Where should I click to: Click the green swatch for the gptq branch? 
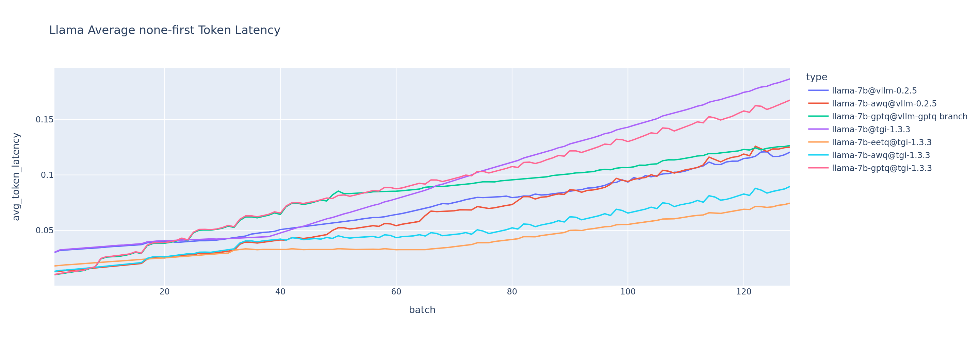[818, 117]
